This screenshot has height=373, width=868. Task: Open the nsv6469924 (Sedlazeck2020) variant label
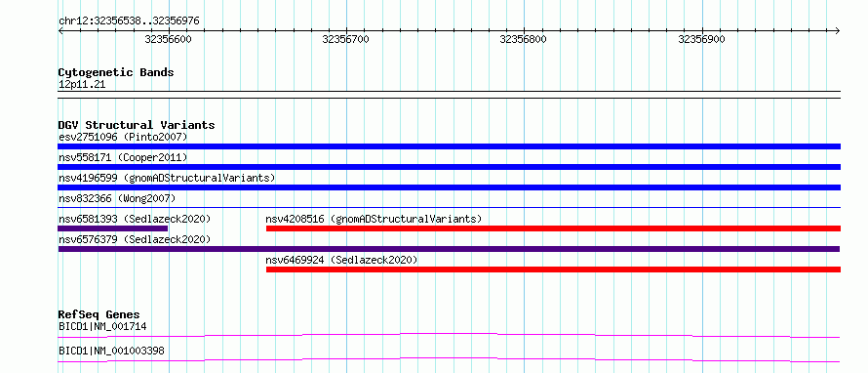(341, 260)
